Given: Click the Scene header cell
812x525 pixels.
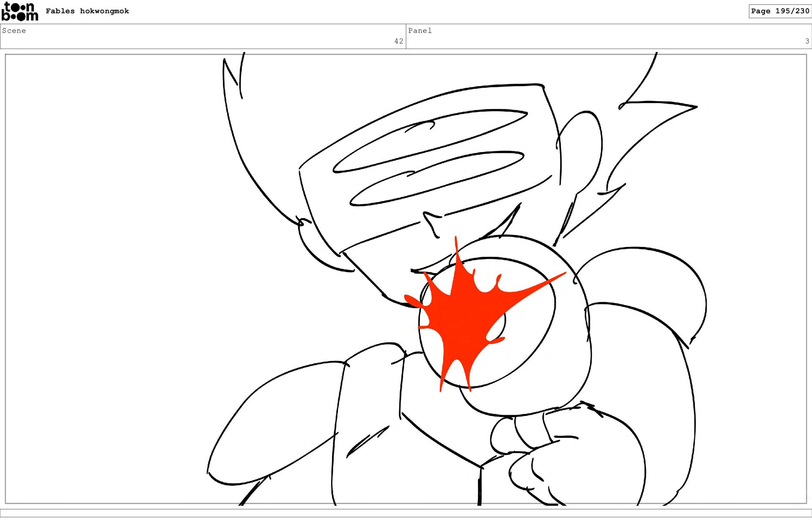Looking at the screenshot, I should pos(203,36).
